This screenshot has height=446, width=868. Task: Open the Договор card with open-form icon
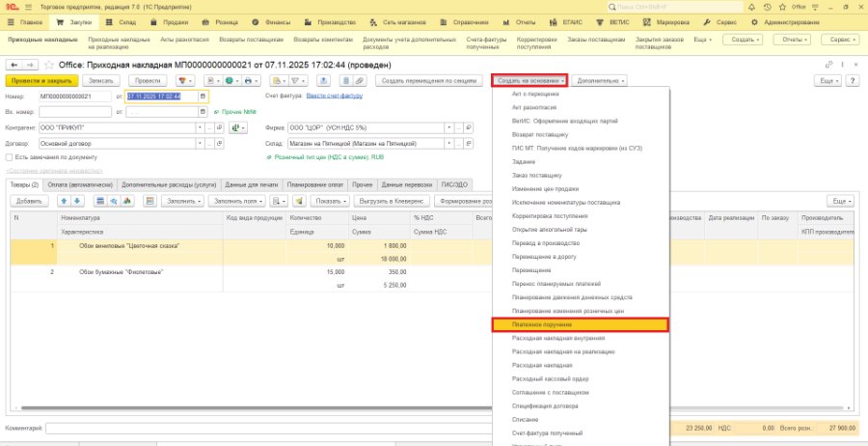coord(219,144)
